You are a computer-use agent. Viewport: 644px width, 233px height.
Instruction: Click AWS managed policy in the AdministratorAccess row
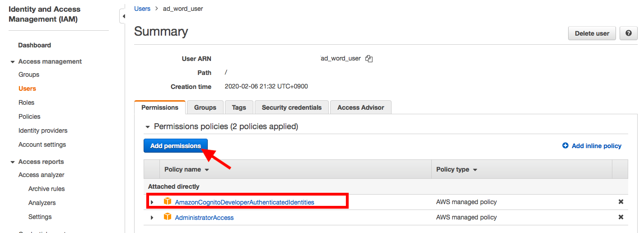click(467, 217)
